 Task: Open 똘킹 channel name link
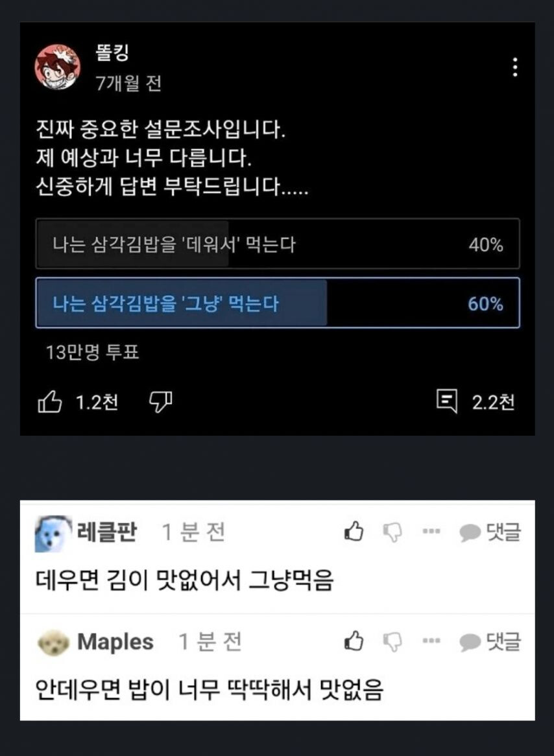tap(112, 53)
